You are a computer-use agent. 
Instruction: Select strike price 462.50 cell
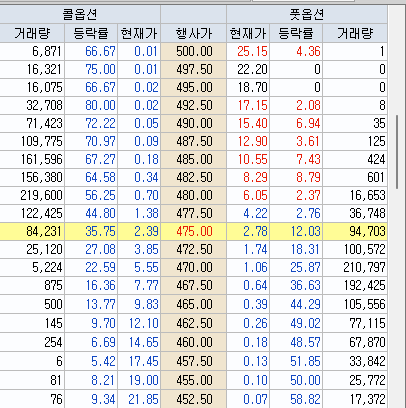pos(194,323)
